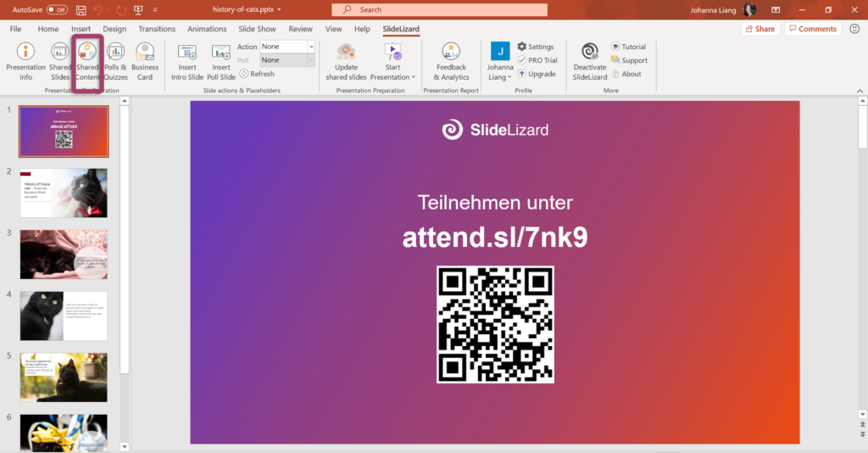This screenshot has height=453, width=868.
Task: Open the SlideLizard Tutorial
Action: tap(628, 47)
